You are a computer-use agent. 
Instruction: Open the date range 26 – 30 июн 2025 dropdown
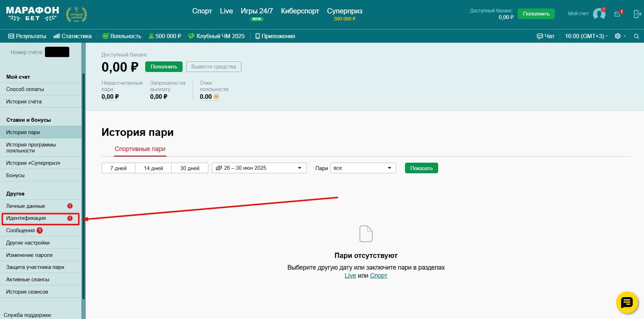(x=259, y=168)
